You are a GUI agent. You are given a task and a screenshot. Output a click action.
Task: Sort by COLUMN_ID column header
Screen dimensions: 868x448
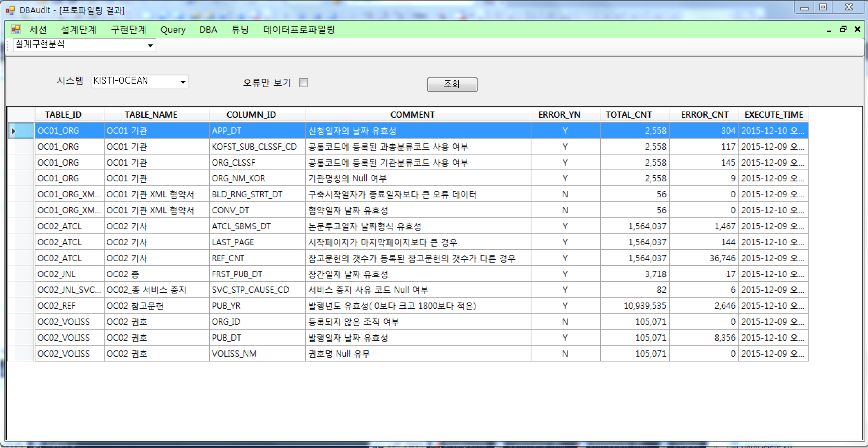pos(257,115)
